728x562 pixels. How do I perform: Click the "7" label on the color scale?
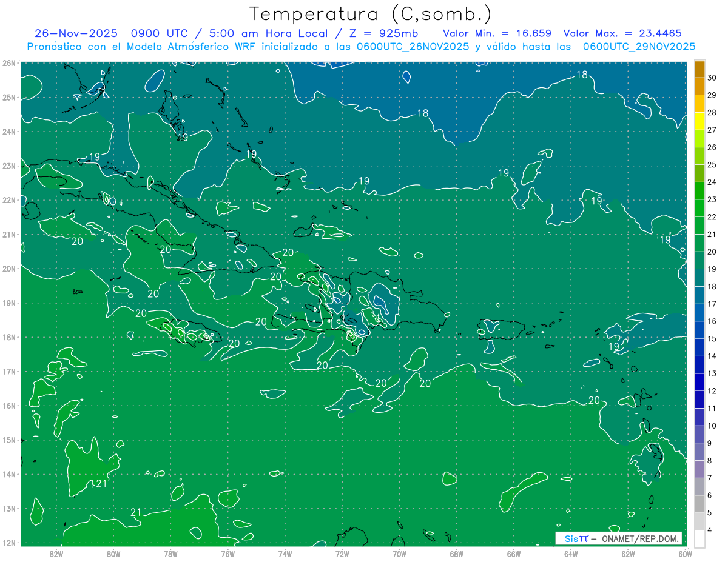[x=710, y=478]
